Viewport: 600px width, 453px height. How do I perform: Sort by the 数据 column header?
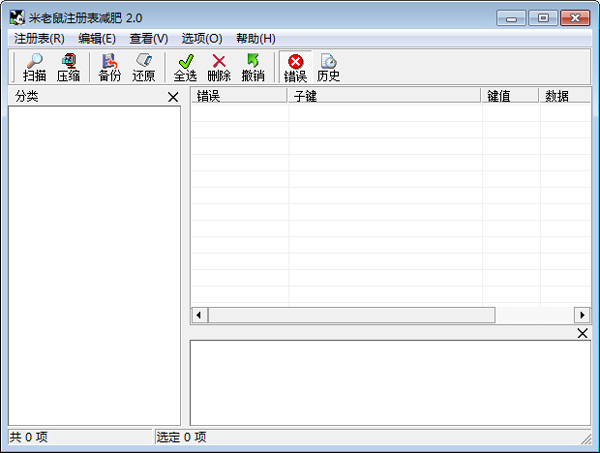click(x=565, y=96)
